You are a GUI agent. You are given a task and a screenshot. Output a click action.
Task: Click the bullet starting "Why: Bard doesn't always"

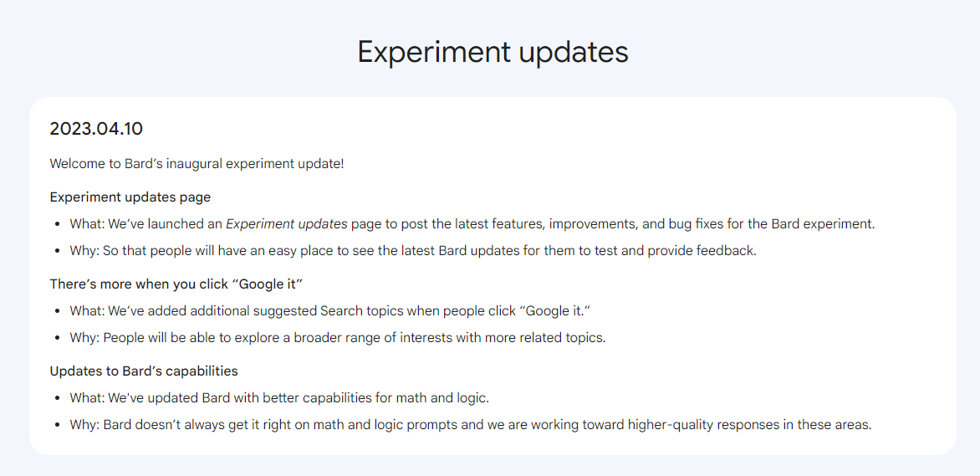tap(470, 425)
